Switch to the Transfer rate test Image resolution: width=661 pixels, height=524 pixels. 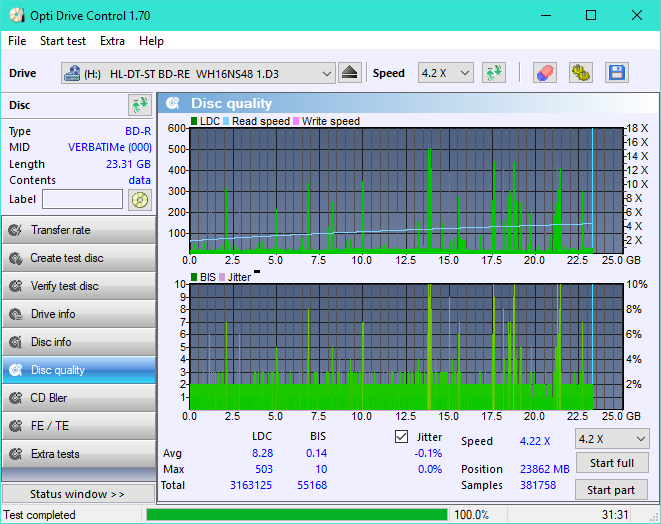[79, 230]
